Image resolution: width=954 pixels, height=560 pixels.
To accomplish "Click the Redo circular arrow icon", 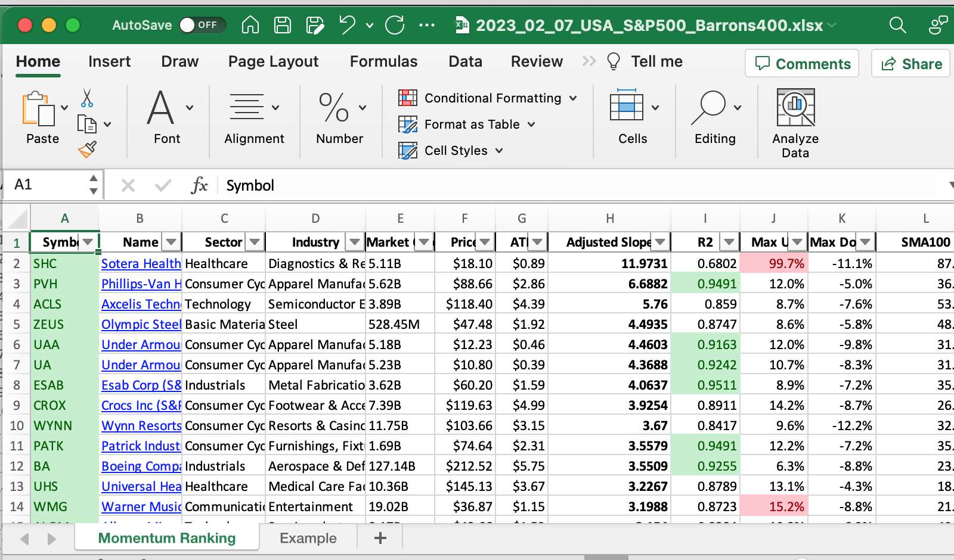I will click(x=395, y=25).
